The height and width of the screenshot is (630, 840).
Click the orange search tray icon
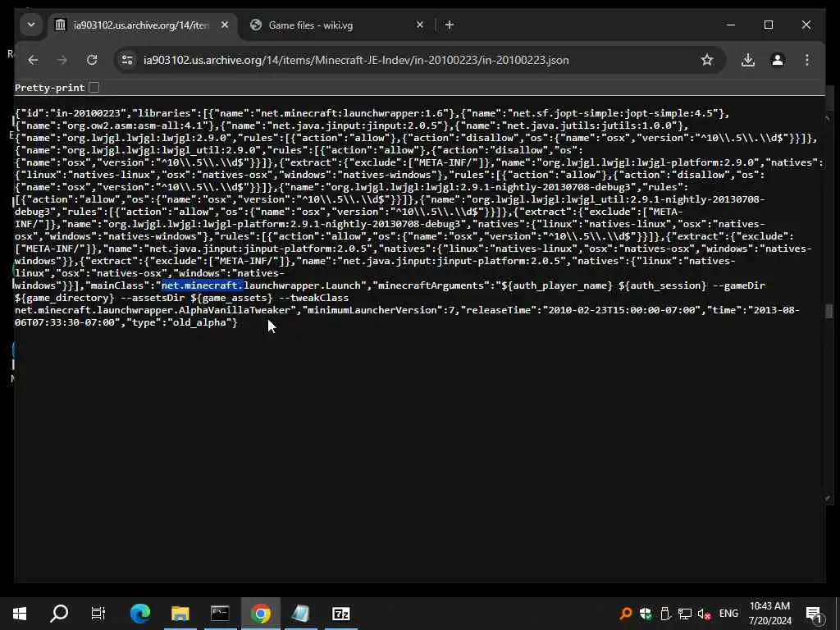tap(625, 614)
